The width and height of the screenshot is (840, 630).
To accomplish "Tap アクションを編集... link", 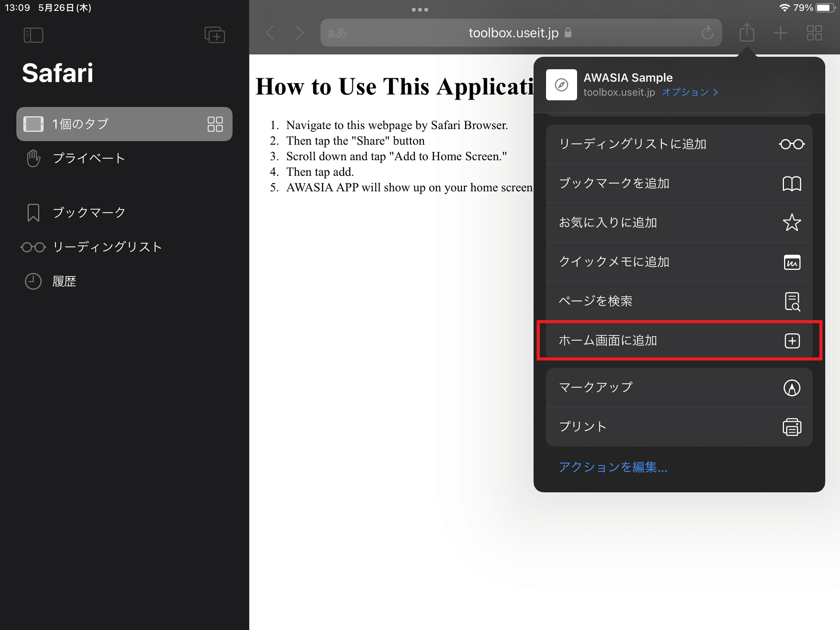I will (613, 467).
